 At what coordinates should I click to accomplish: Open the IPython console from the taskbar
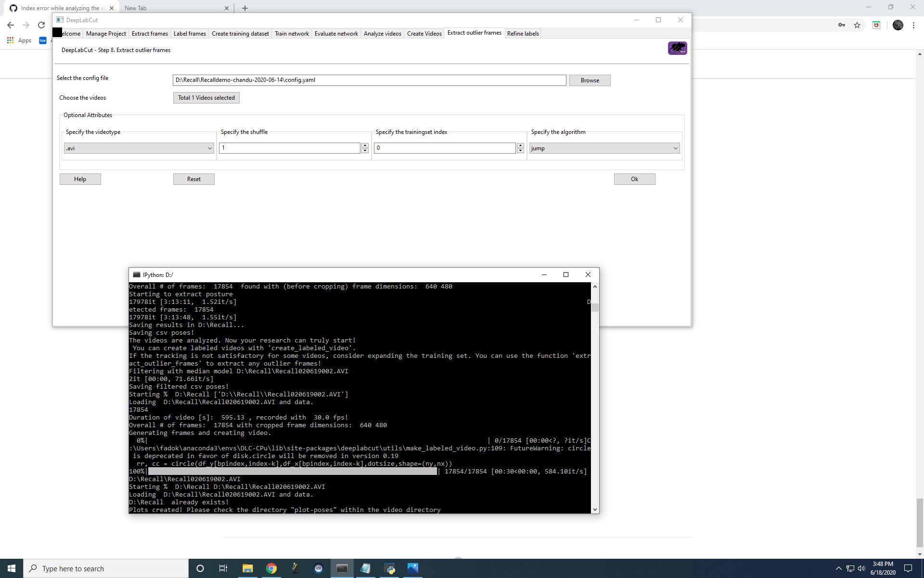pos(342,568)
